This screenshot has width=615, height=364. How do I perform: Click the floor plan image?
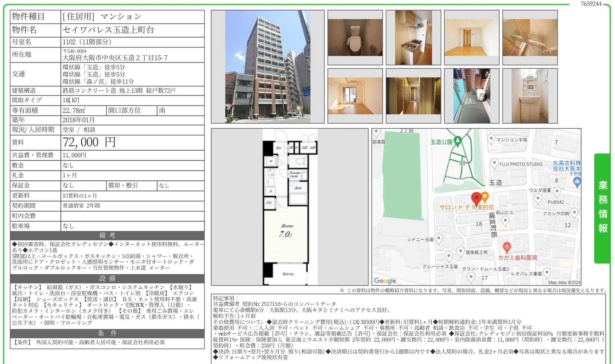pos(289,207)
